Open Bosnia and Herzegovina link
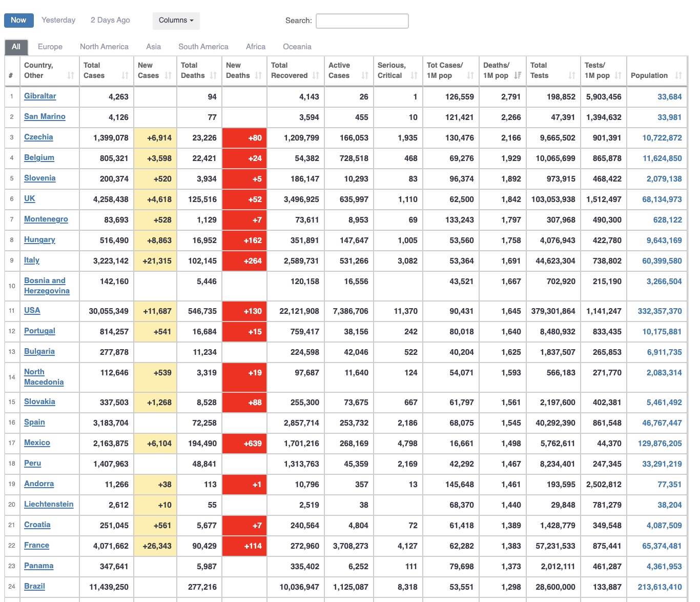Image resolution: width=700 pixels, height=602 pixels. pyautogui.click(x=47, y=286)
